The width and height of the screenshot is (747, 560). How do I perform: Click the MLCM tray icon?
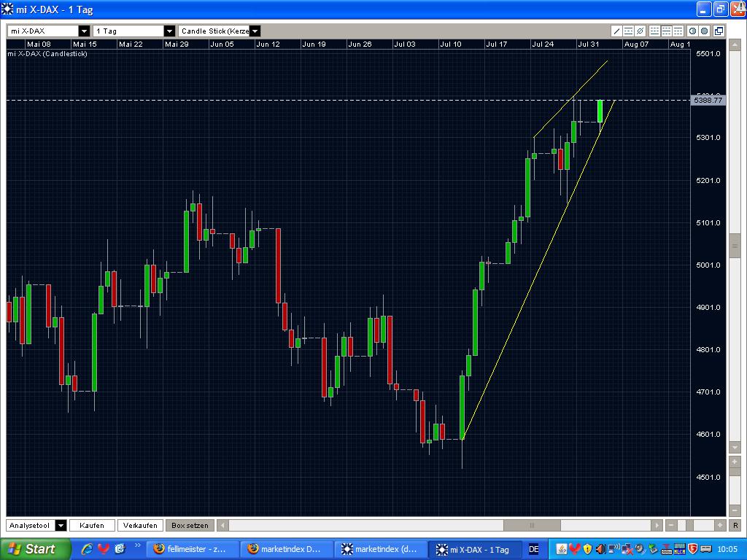[x=679, y=549]
